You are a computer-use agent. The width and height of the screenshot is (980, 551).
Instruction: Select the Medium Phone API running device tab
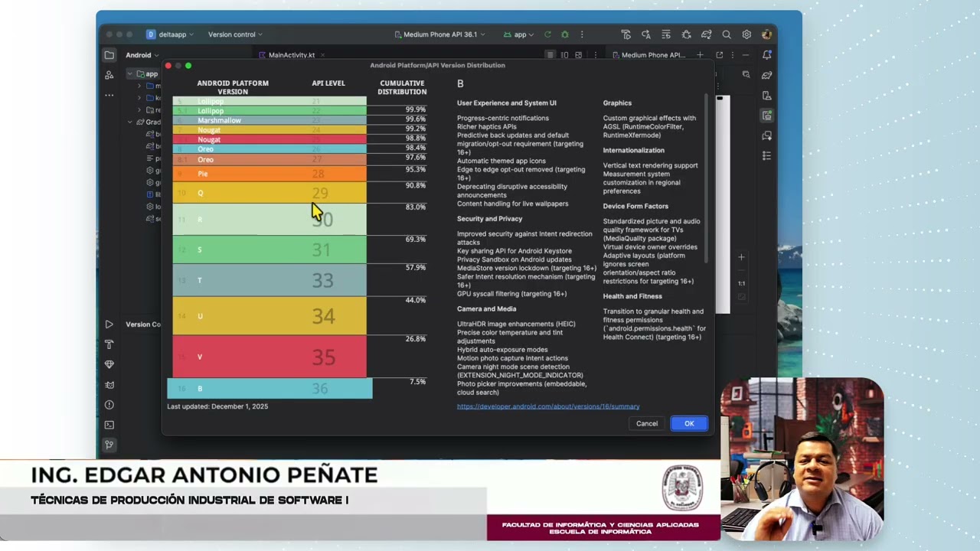649,55
